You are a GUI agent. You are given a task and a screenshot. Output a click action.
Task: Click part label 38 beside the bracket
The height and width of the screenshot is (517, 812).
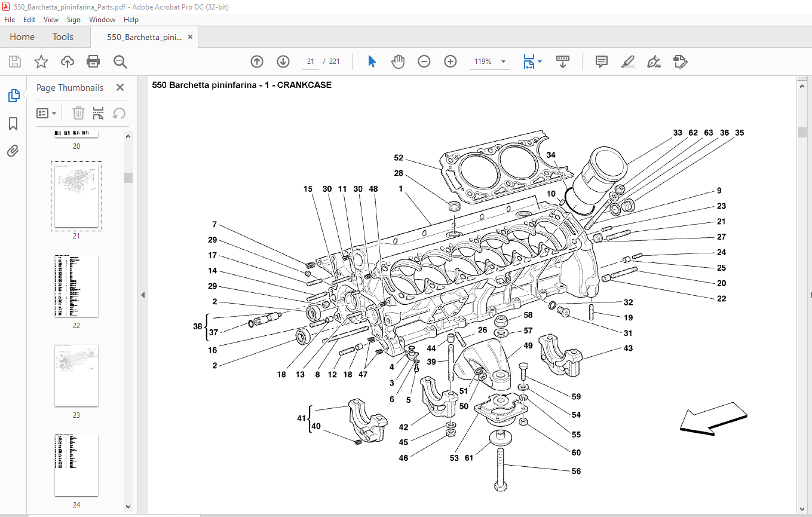197,327
